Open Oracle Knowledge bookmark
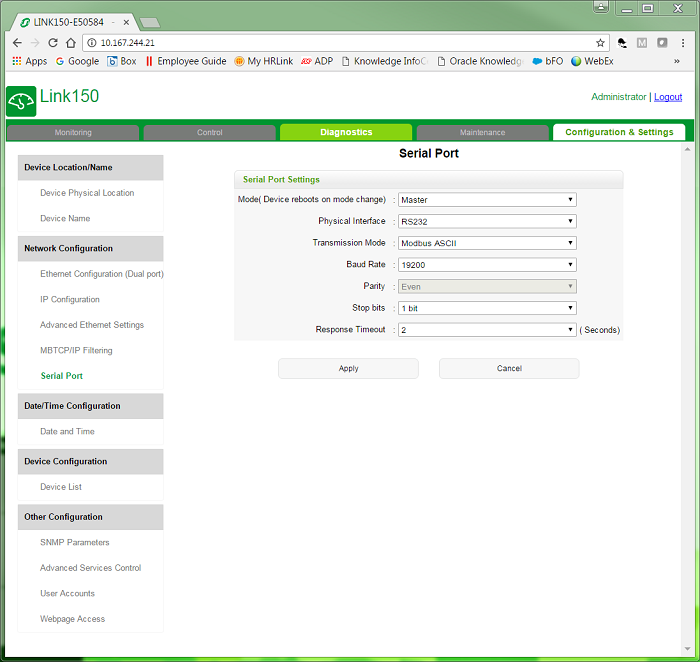 pyautogui.click(x=480, y=61)
